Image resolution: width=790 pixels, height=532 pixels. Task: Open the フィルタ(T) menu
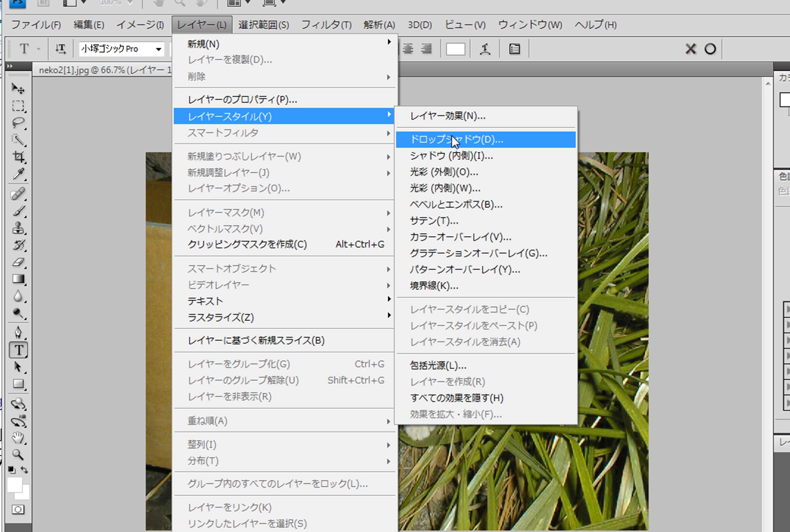point(326,25)
